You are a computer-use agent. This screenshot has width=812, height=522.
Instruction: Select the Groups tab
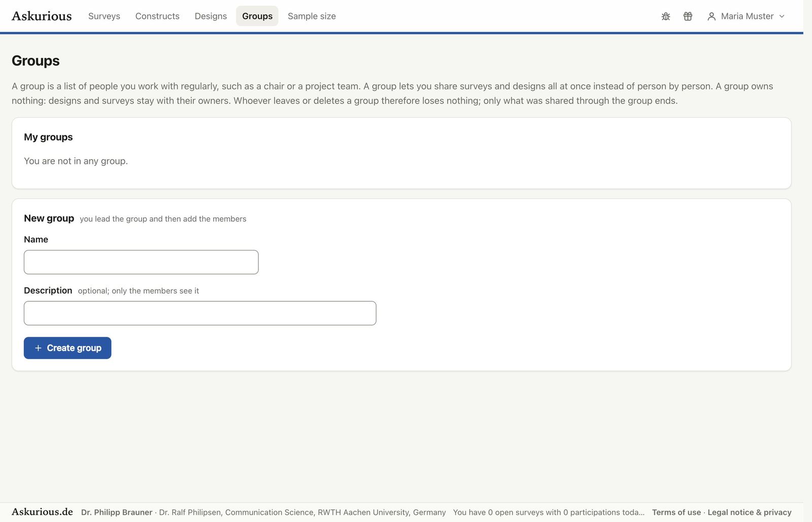coord(257,16)
